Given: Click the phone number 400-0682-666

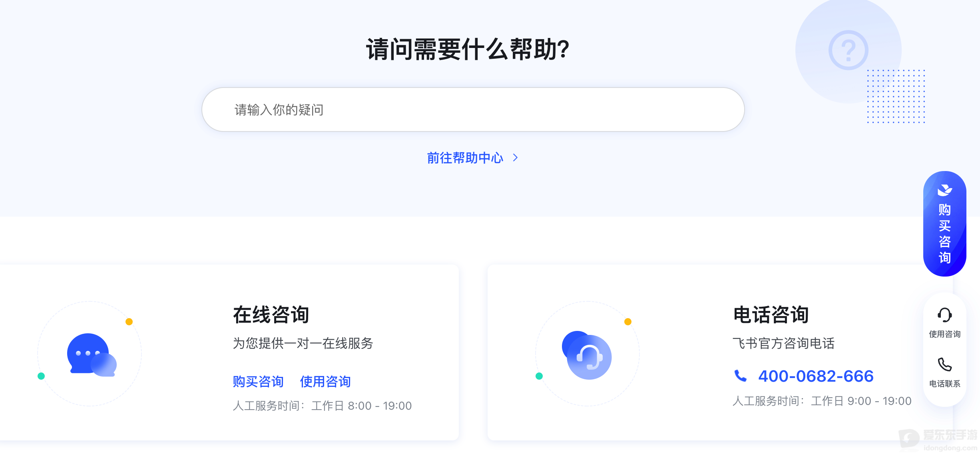Looking at the screenshot, I should pos(816,376).
